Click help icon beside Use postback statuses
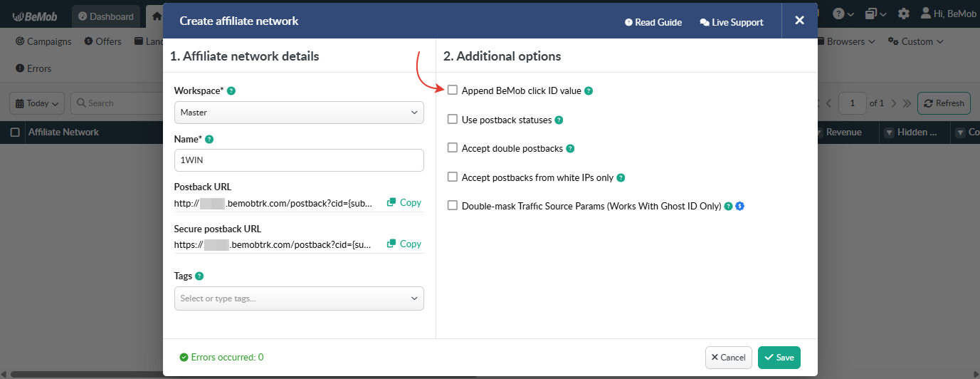 tap(559, 120)
